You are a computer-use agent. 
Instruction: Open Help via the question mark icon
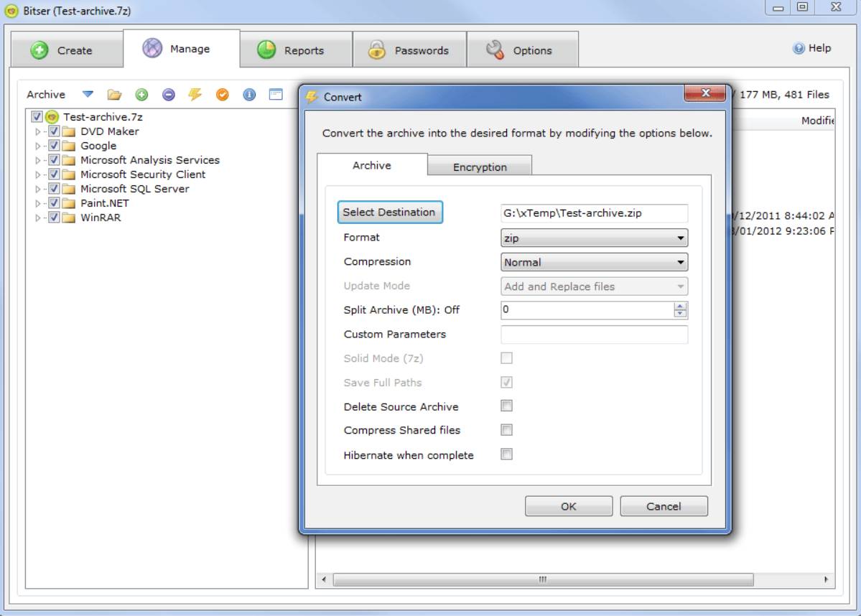pos(799,49)
